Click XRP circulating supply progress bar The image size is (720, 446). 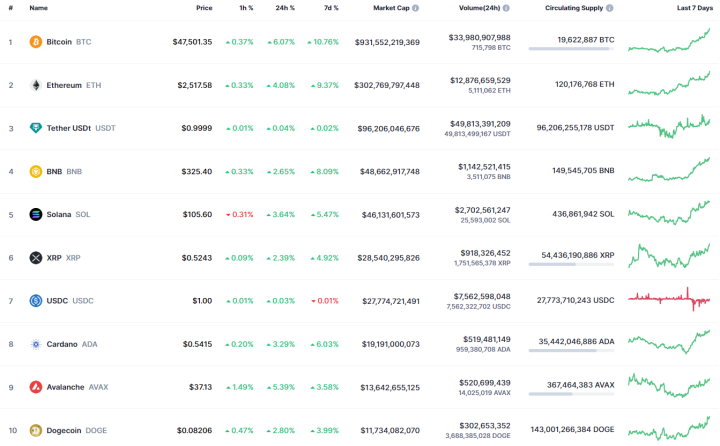tap(571, 264)
